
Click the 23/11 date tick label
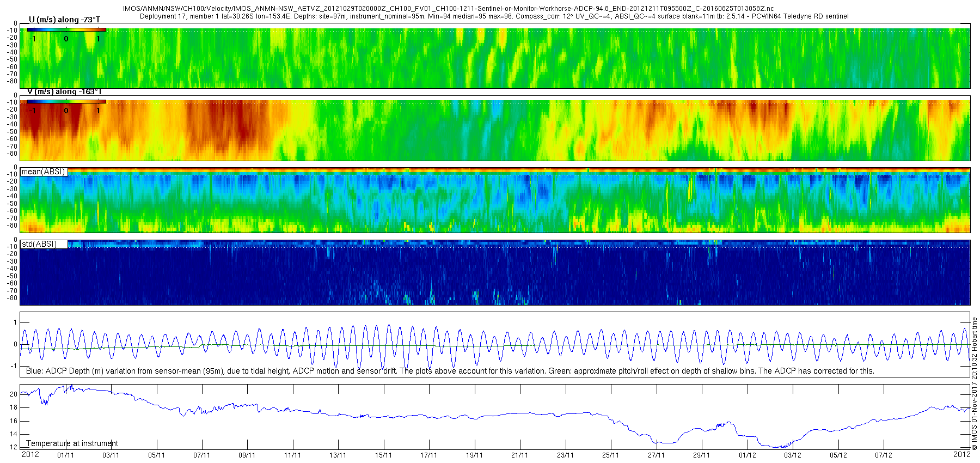point(566,455)
